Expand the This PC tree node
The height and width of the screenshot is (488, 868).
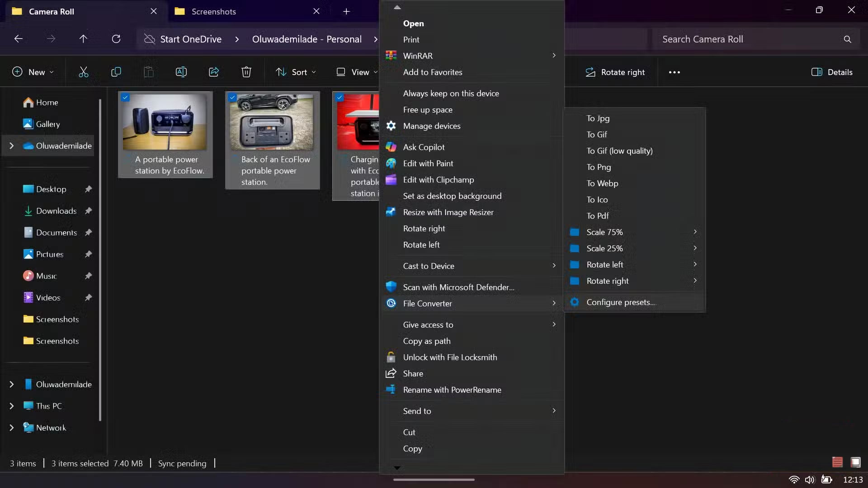[12, 406]
